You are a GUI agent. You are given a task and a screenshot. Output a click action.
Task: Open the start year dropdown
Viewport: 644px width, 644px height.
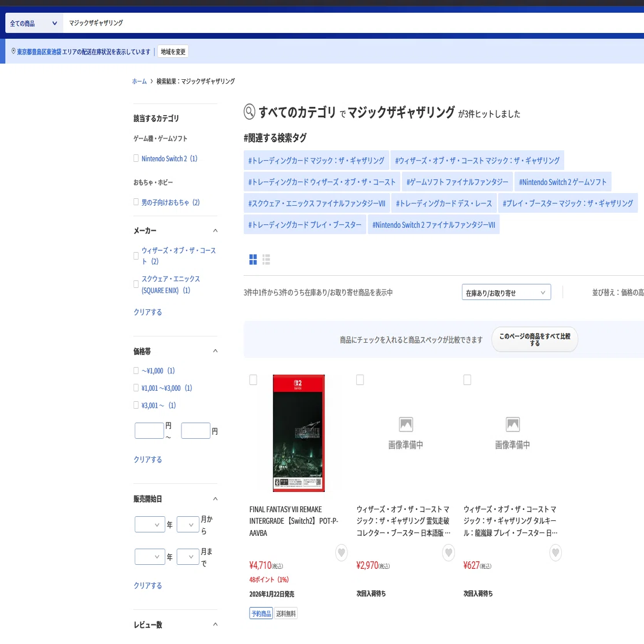click(150, 524)
